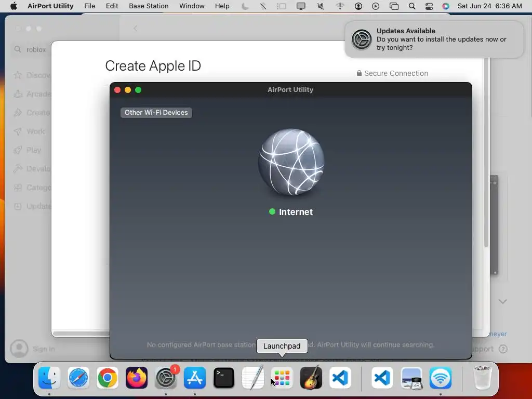Click the Create Apple ID sheet scrollbar
The width and height of the screenshot is (532, 399).
[486, 152]
